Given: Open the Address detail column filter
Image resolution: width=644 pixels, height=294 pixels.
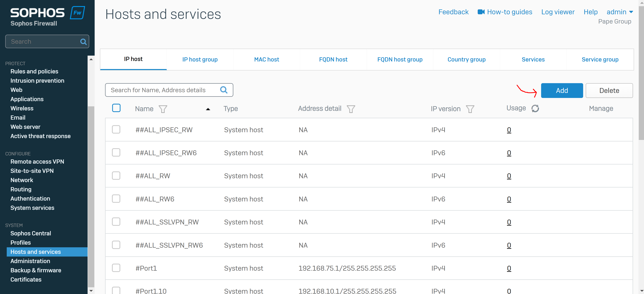Looking at the screenshot, I should (351, 109).
